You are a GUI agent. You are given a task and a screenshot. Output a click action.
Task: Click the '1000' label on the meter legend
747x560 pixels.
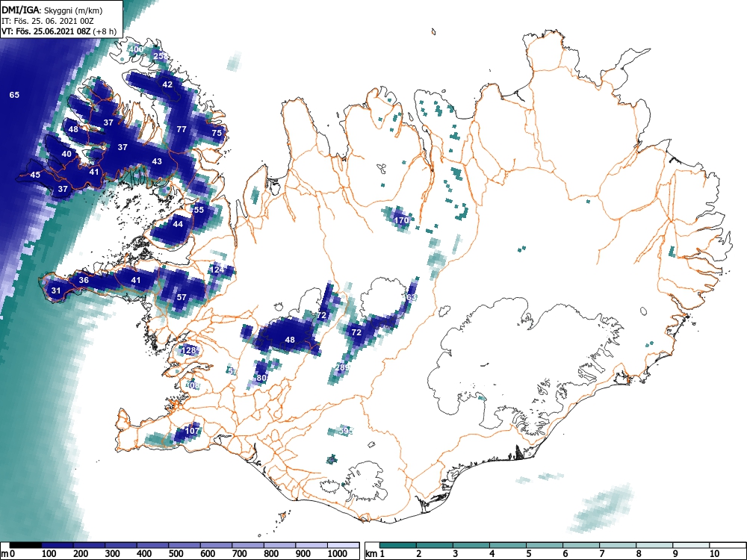(338, 554)
